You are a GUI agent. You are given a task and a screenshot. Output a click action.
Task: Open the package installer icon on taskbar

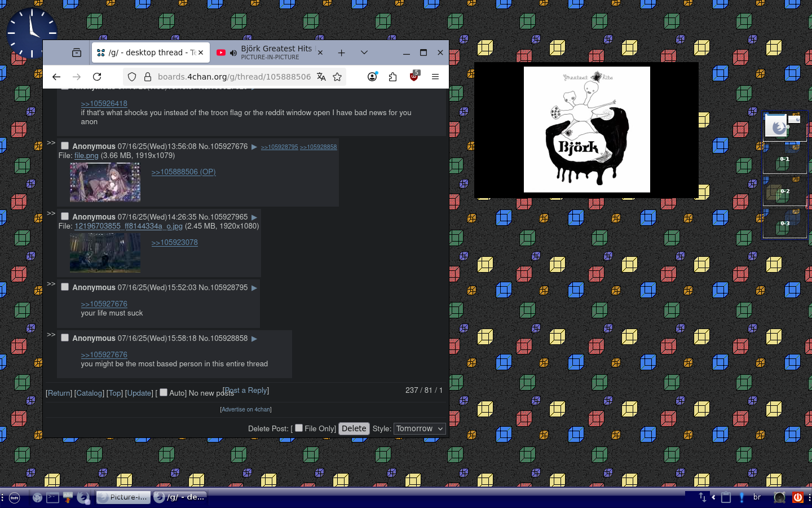(68, 497)
